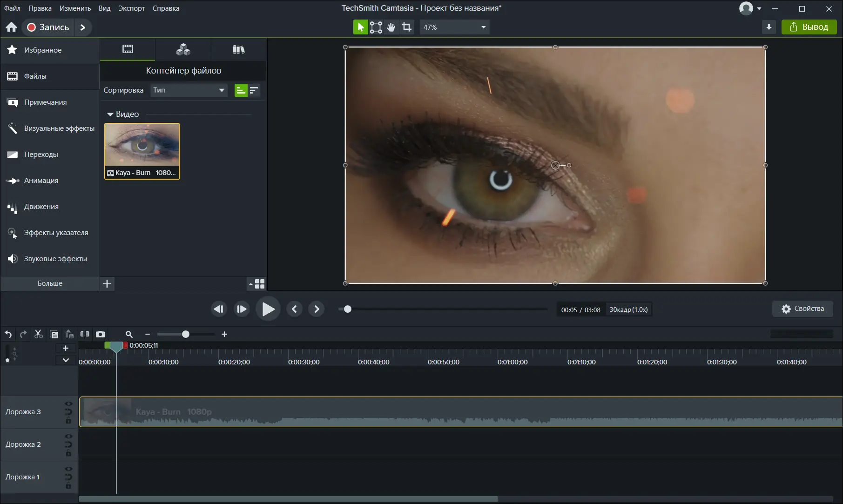This screenshot has height=504, width=843.
Task: Select the Kaya - Burn video thumbnail
Action: pos(142,151)
